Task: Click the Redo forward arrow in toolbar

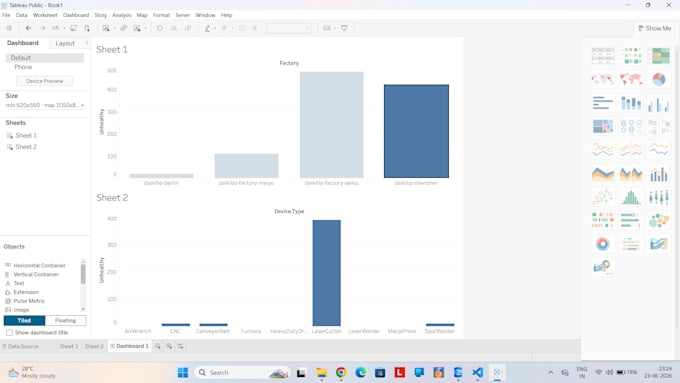Action: (42, 28)
